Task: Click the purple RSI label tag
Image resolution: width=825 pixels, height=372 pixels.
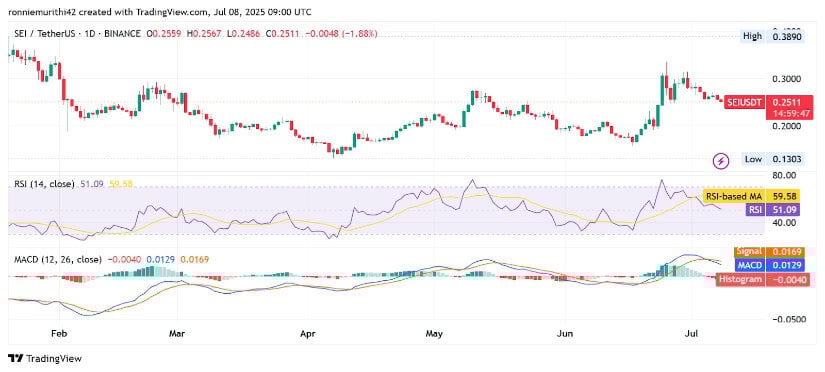Action: click(x=755, y=210)
